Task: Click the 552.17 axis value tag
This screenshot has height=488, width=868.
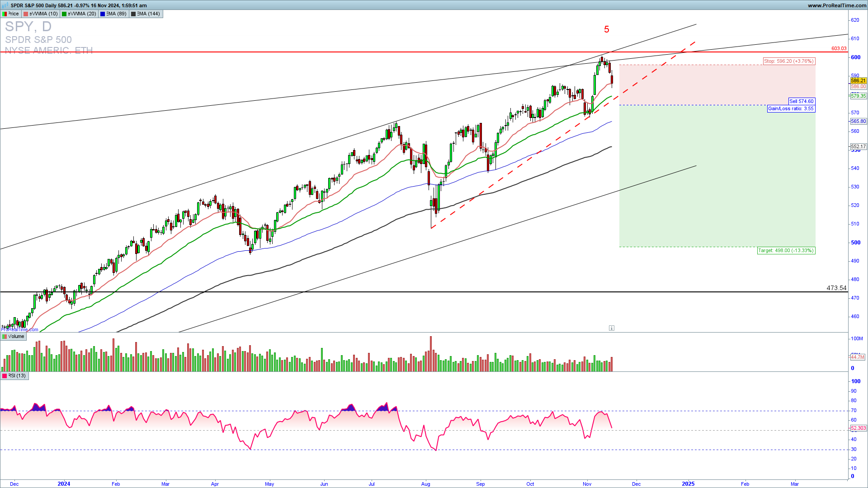Action: coord(858,146)
